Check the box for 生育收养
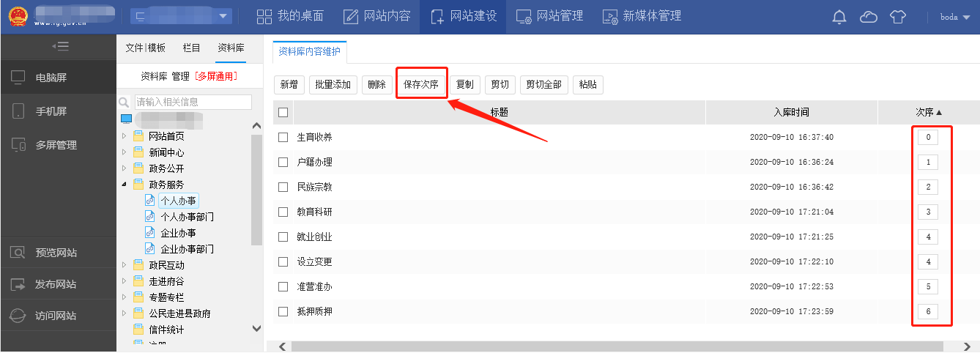980x353 pixels. 283,138
